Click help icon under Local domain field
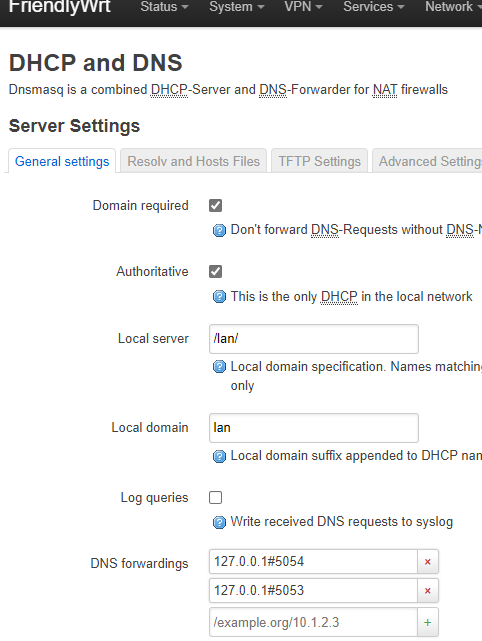Image resolution: width=482 pixels, height=641 pixels. [219, 456]
